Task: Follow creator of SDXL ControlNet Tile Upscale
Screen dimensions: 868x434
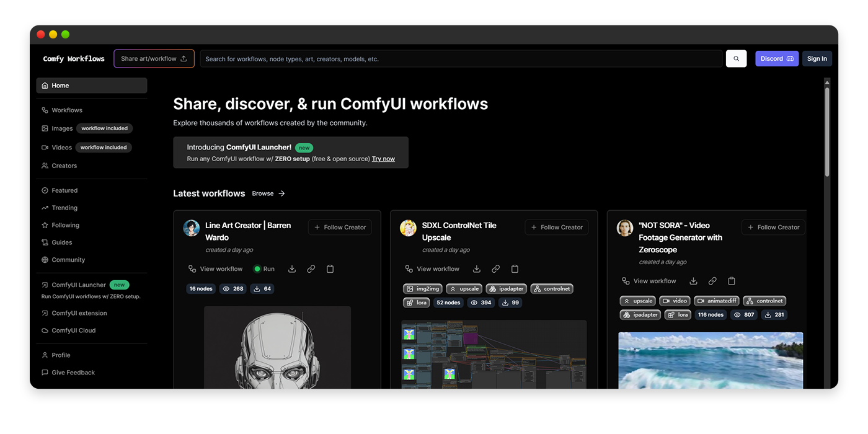Action: (x=557, y=228)
